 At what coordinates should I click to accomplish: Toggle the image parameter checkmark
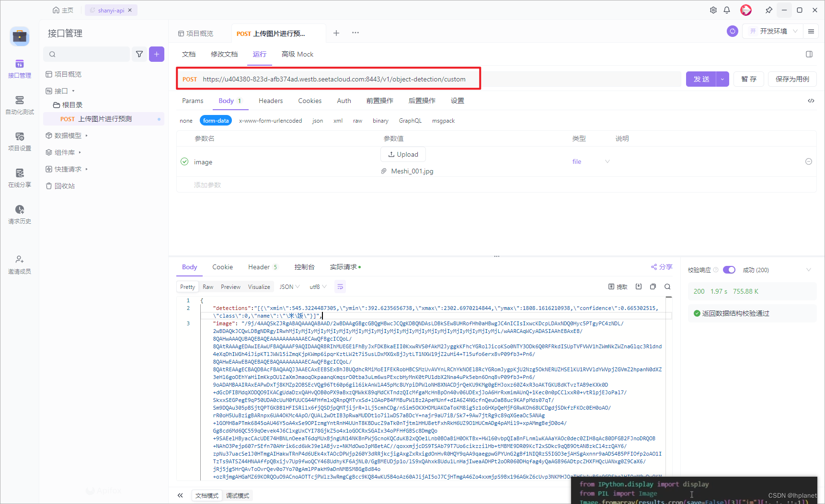coord(184,161)
